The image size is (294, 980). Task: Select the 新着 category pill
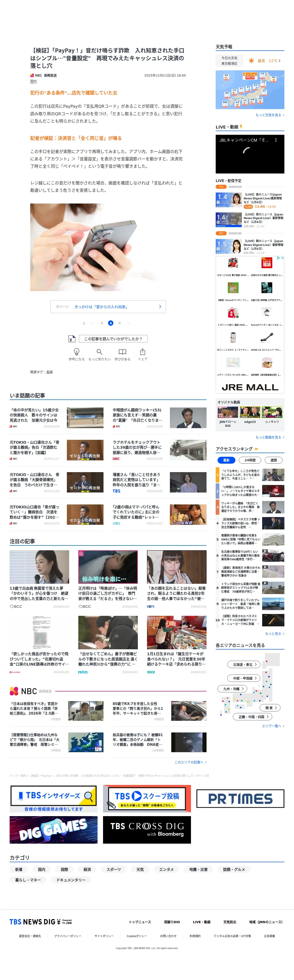pos(19,869)
